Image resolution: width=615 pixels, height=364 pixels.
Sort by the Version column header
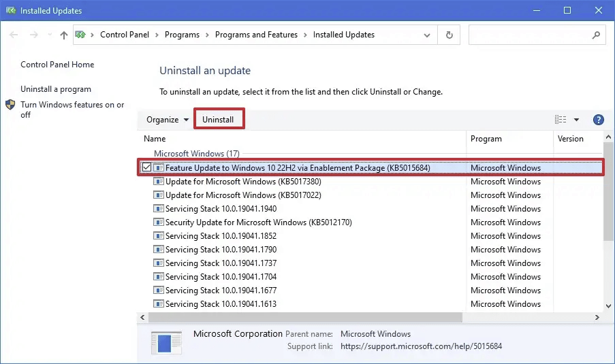[570, 139]
